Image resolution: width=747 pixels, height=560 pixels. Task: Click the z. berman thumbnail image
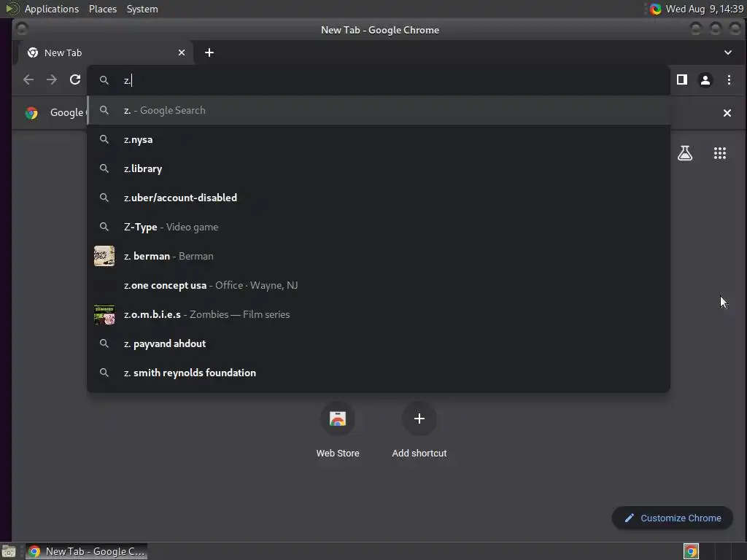[x=104, y=256]
